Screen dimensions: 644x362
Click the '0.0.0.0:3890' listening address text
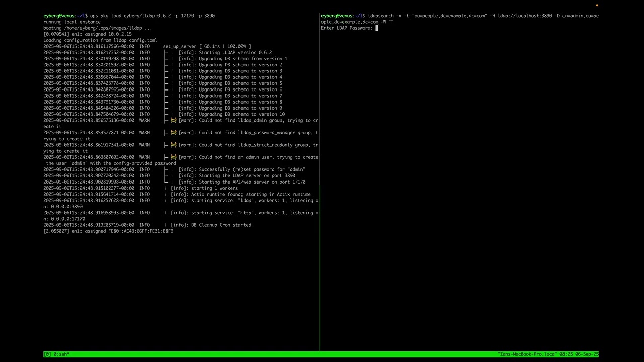66,207
